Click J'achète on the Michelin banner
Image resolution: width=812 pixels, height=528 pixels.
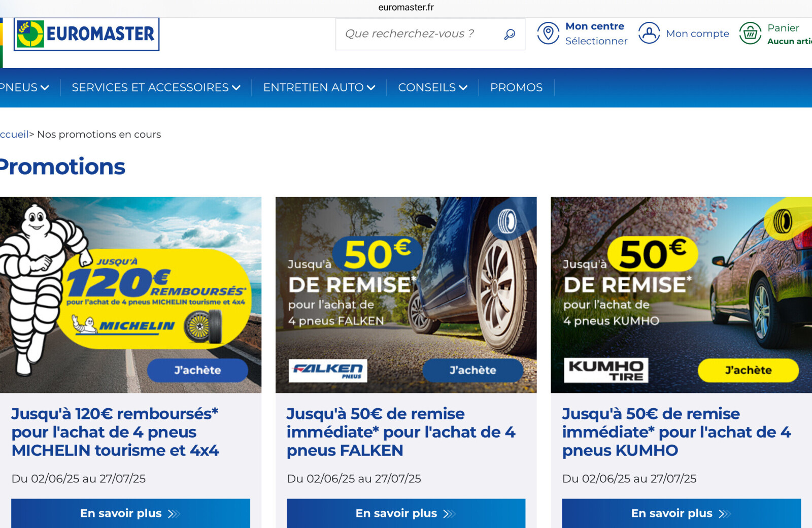pos(197,370)
